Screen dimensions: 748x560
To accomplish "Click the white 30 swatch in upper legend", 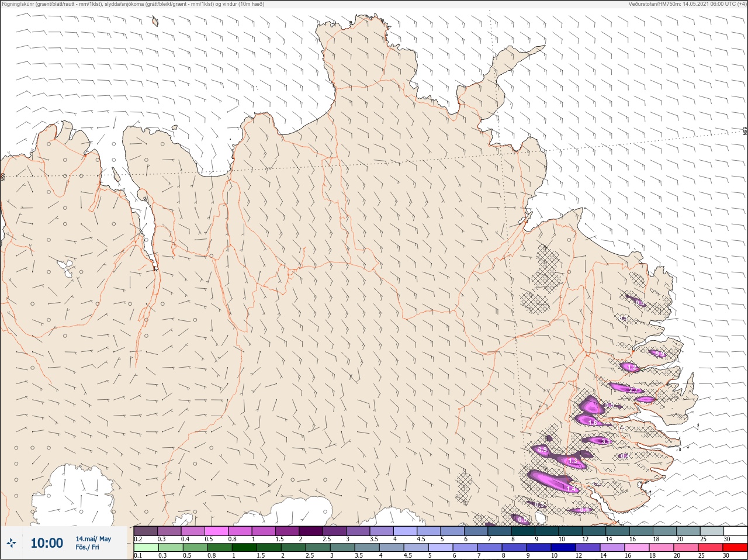I will tap(735, 531).
